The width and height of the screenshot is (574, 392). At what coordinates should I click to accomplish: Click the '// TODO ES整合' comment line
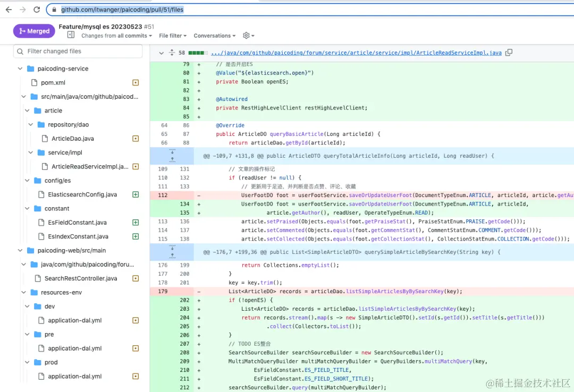[250, 344]
